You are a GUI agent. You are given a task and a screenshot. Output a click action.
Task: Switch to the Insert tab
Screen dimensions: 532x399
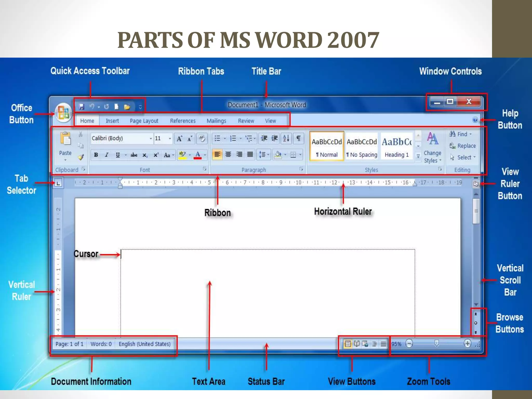(112, 121)
